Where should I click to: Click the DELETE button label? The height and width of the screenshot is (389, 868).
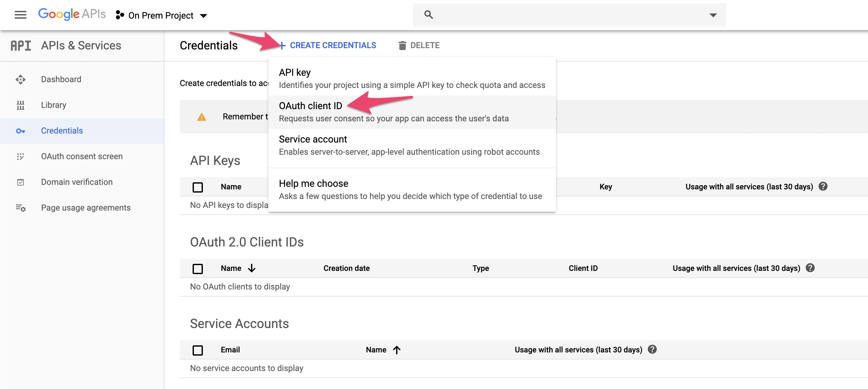(425, 46)
